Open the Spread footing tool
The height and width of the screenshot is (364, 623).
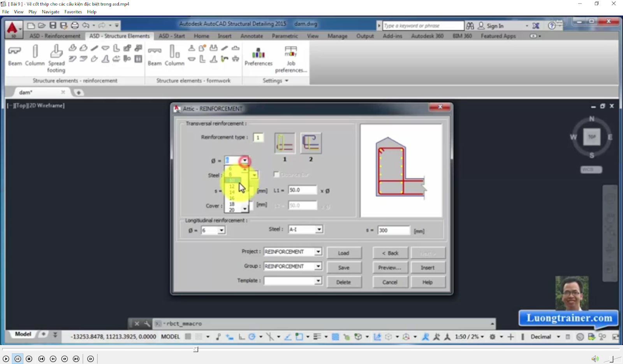pos(56,56)
